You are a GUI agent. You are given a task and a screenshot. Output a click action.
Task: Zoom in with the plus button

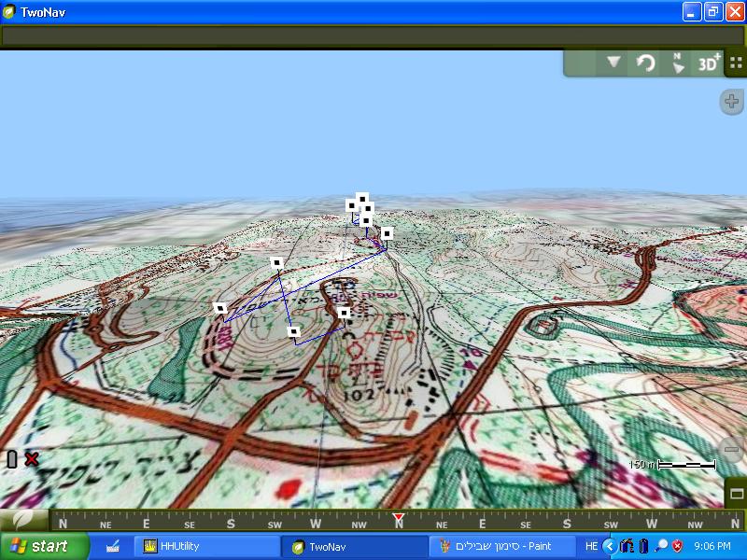point(732,102)
